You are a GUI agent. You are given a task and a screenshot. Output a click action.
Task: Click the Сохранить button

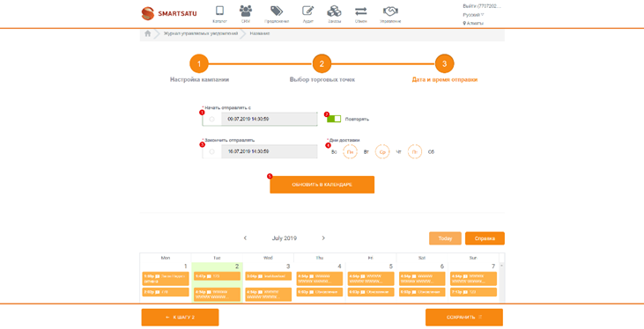[464, 317]
